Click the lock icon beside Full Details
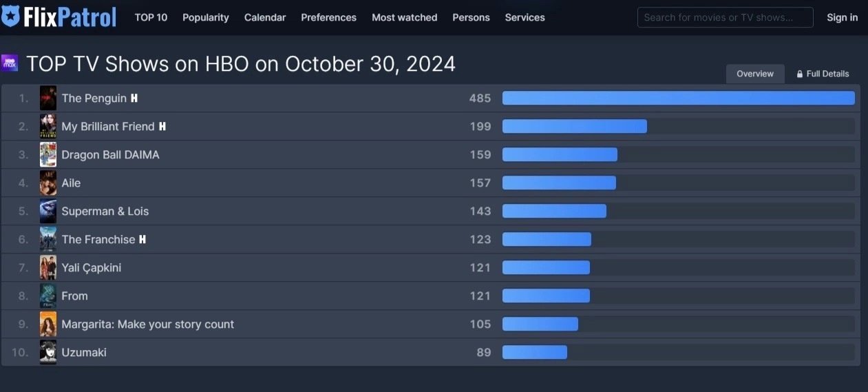Screen dimensions: 868x392 (800, 74)
